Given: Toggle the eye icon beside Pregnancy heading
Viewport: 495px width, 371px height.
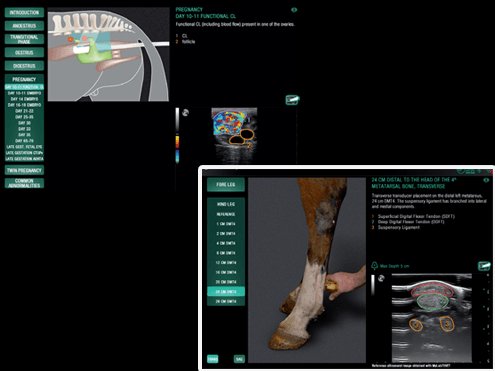Looking at the screenshot, I should [x=294, y=10].
